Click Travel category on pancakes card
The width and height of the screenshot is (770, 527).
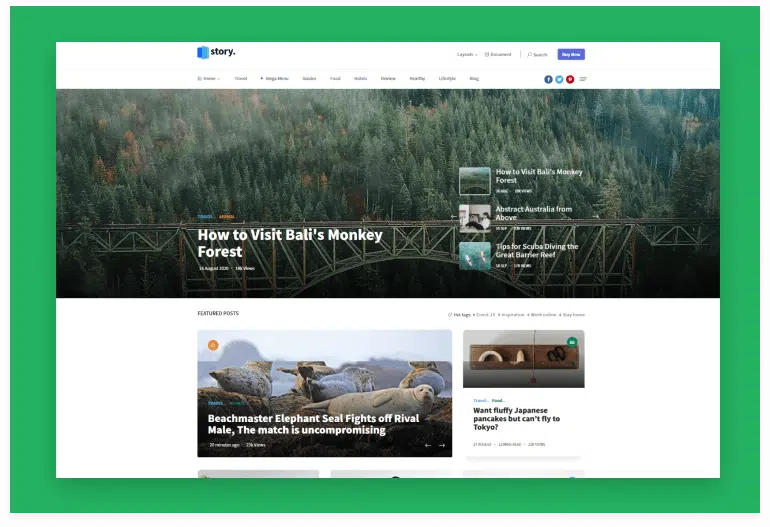pyautogui.click(x=481, y=401)
